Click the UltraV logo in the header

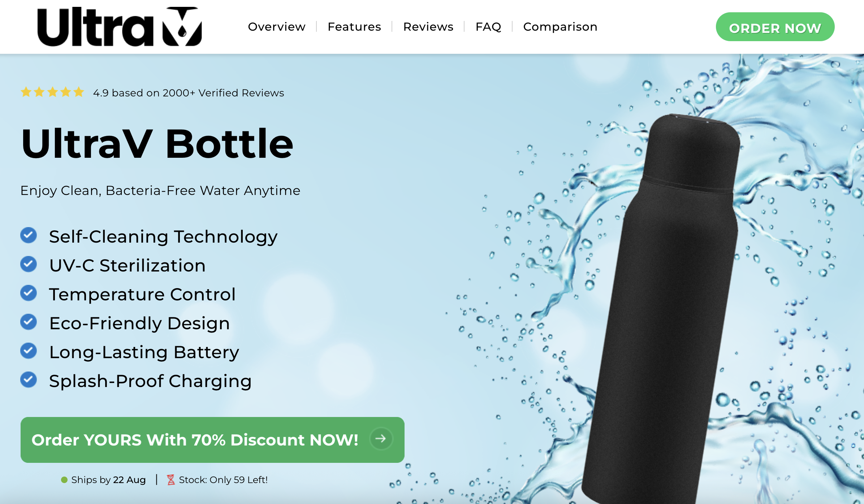coord(120,27)
